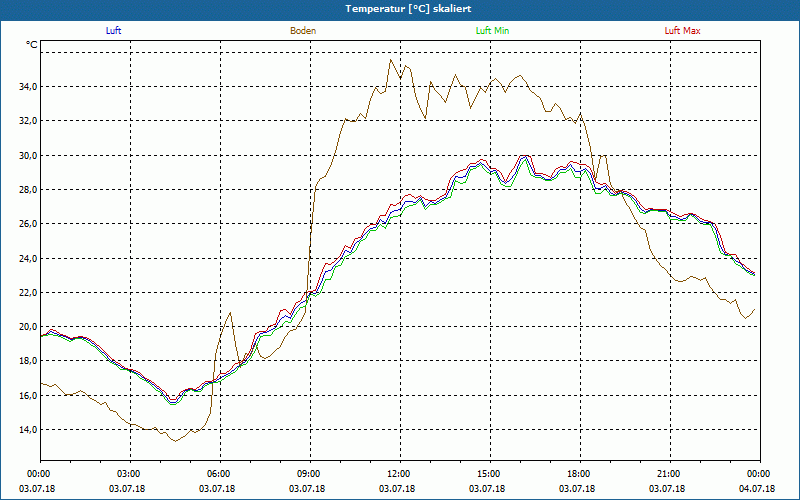Image resolution: width=800 pixels, height=500 pixels.
Task: Click the chart title 'Temperatur [°C] skaliert'
Action: pyautogui.click(x=408, y=9)
